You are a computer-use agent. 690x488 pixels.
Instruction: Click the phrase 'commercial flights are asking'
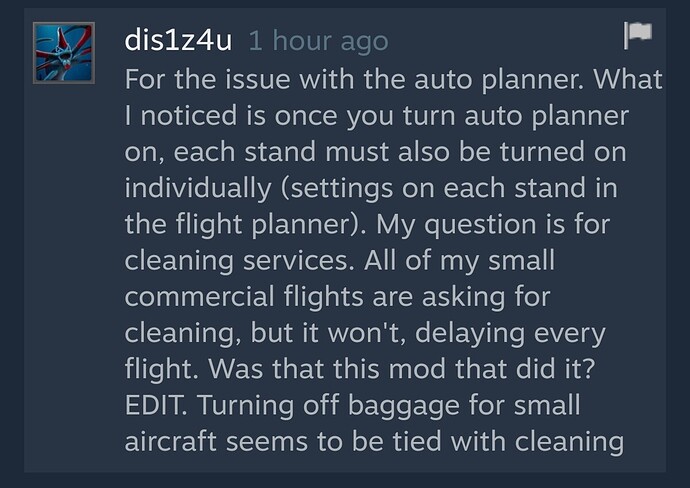[x=315, y=296]
